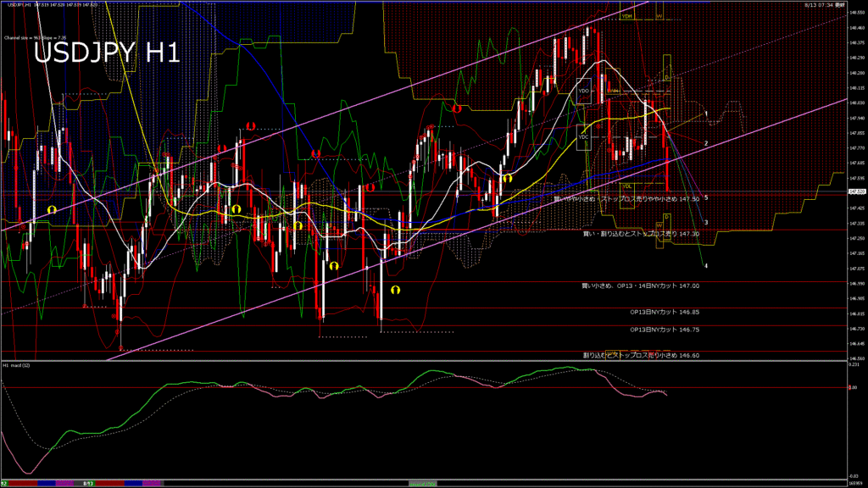
Task: Click forecast path endpoint labeled 1
Action: coord(706,113)
